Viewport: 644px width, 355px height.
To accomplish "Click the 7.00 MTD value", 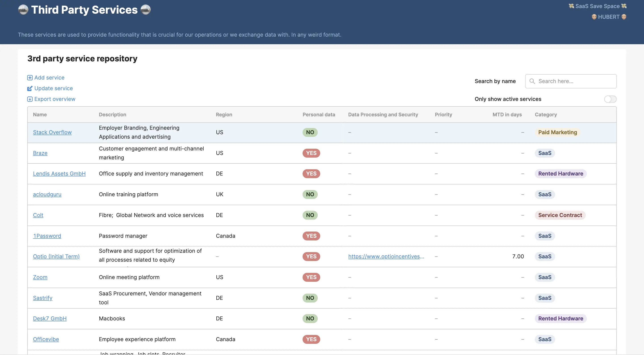I will click(518, 257).
